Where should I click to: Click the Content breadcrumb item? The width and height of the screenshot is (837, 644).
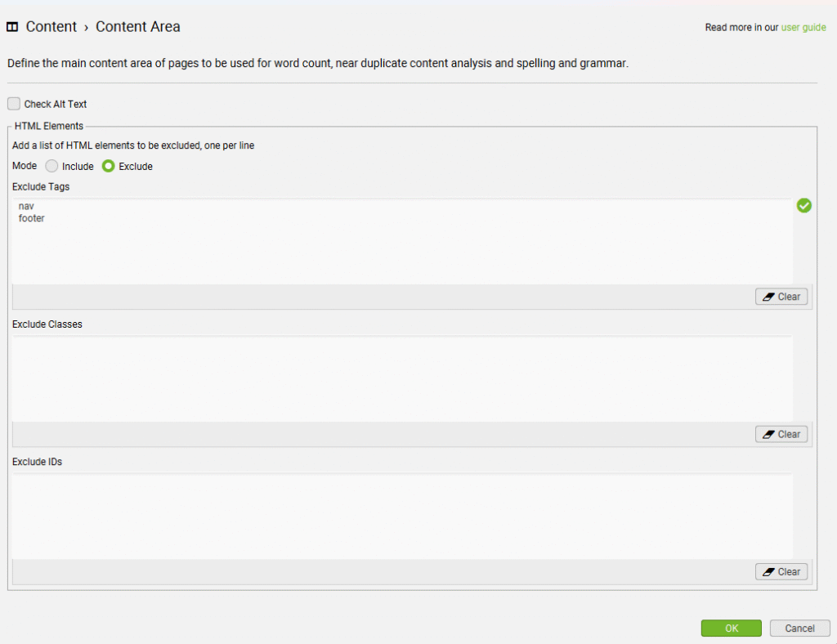[x=51, y=27]
